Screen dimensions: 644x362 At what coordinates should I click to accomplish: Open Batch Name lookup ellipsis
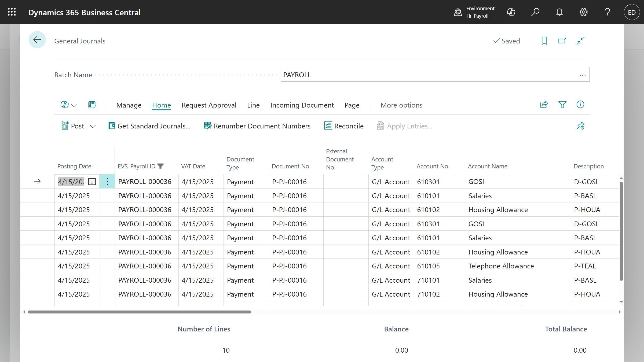click(x=583, y=75)
